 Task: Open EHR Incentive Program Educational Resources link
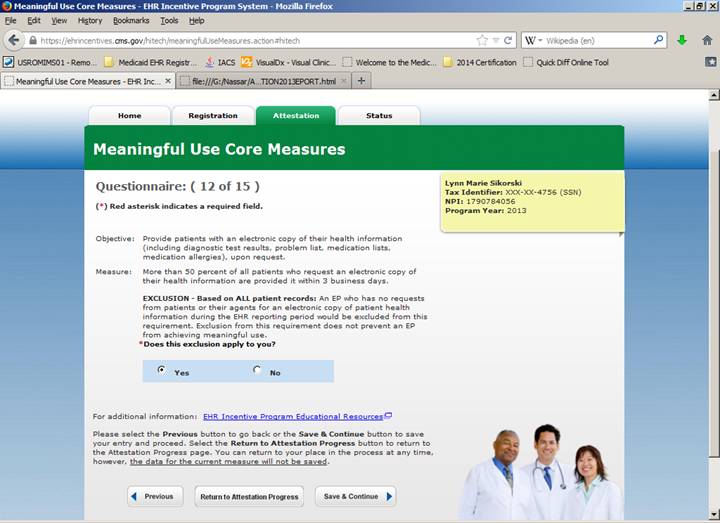[x=294, y=416]
